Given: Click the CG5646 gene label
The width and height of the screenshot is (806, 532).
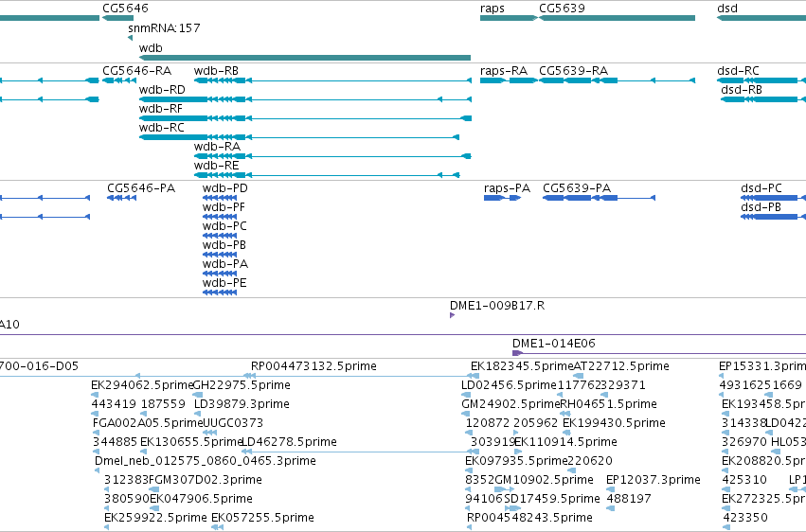Looking at the screenshot, I should [125, 9].
